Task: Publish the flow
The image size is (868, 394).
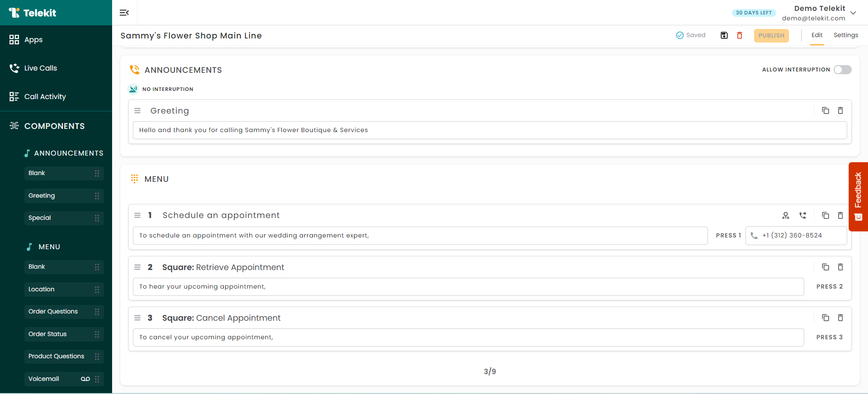Action: [771, 36]
